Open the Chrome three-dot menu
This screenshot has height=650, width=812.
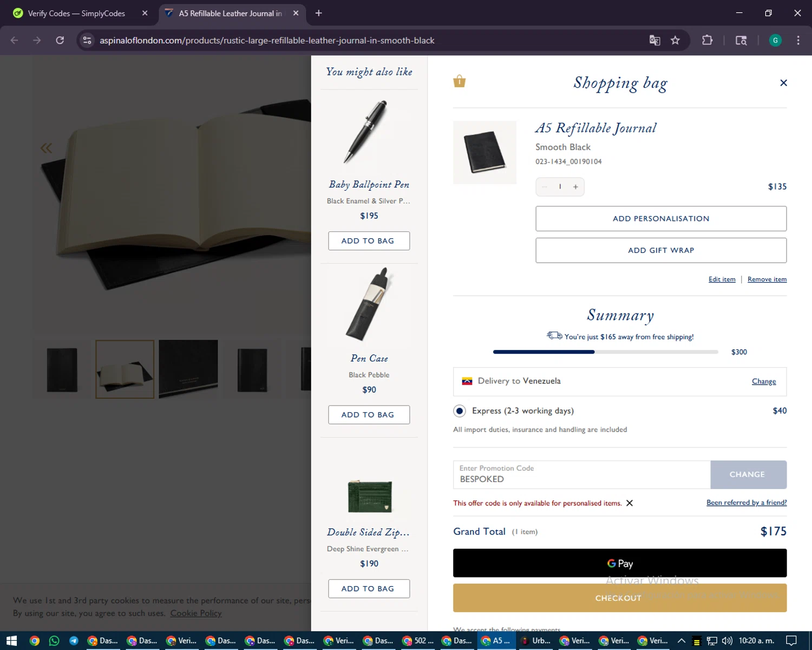pos(798,41)
